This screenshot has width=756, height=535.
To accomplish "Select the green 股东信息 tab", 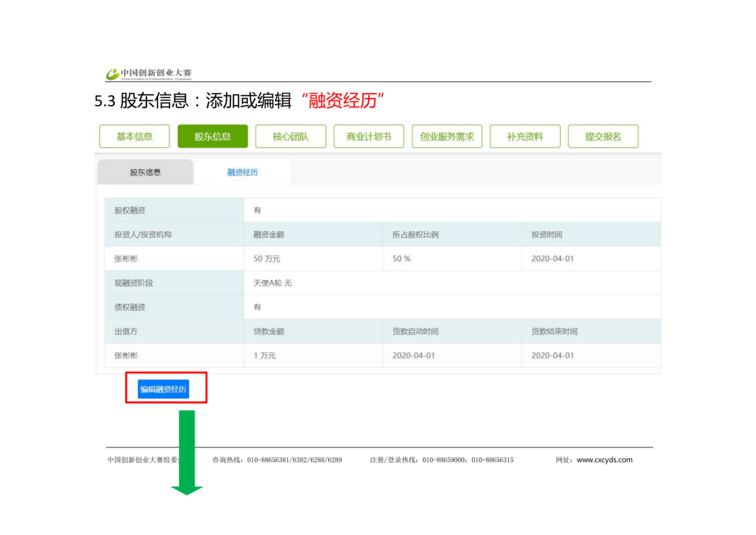I will point(212,137).
